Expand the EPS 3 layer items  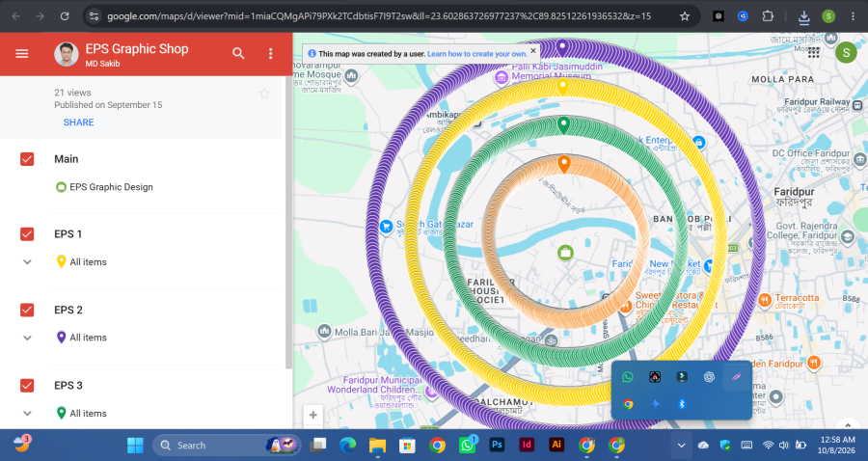[x=27, y=414]
